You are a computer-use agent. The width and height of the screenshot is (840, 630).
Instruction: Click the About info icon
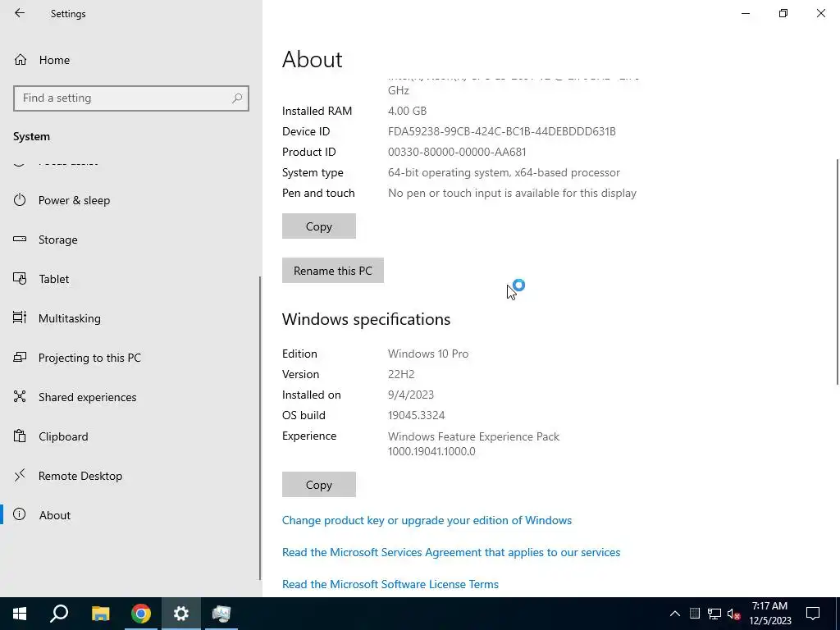(20, 515)
